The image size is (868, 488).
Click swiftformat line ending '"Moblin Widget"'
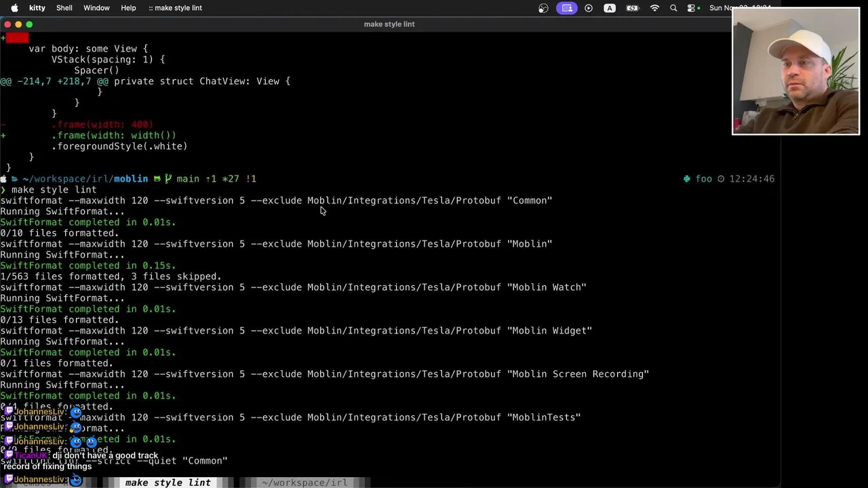296,331
